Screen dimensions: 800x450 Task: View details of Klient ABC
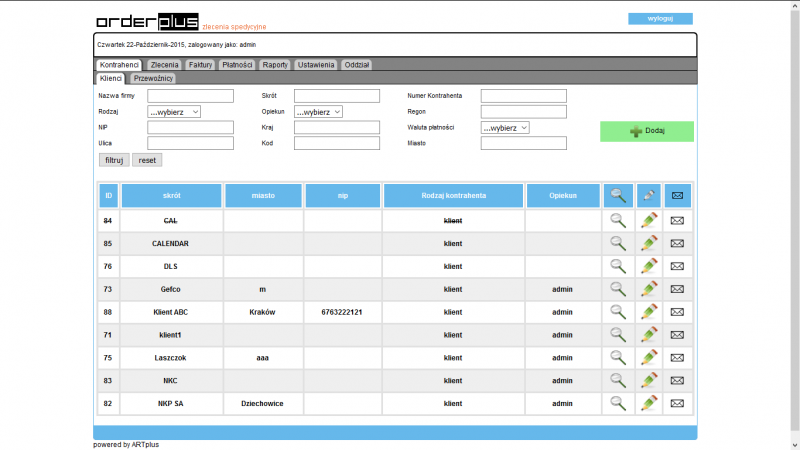[x=618, y=312]
